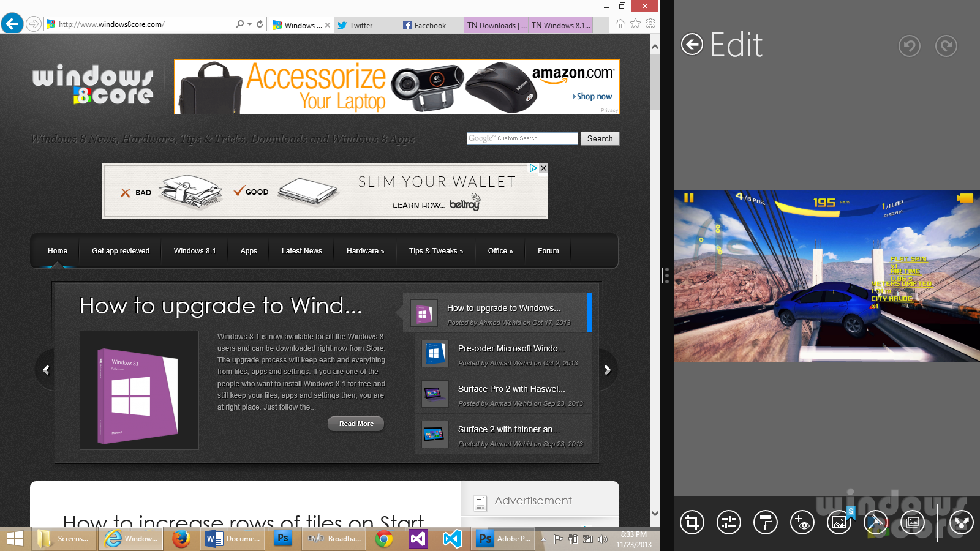Open the blue Visual Studio taskbar icon

(453, 539)
